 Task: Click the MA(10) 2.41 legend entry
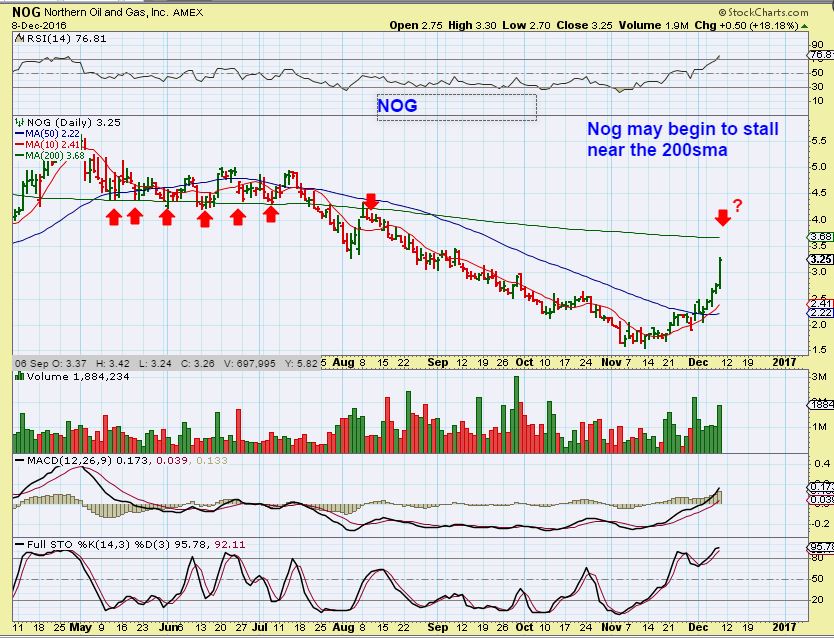pyautogui.click(x=52, y=144)
